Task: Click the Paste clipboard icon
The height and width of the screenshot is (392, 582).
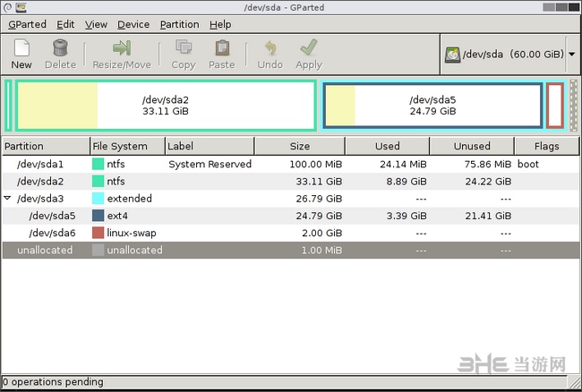Action: (x=221, y=47)
